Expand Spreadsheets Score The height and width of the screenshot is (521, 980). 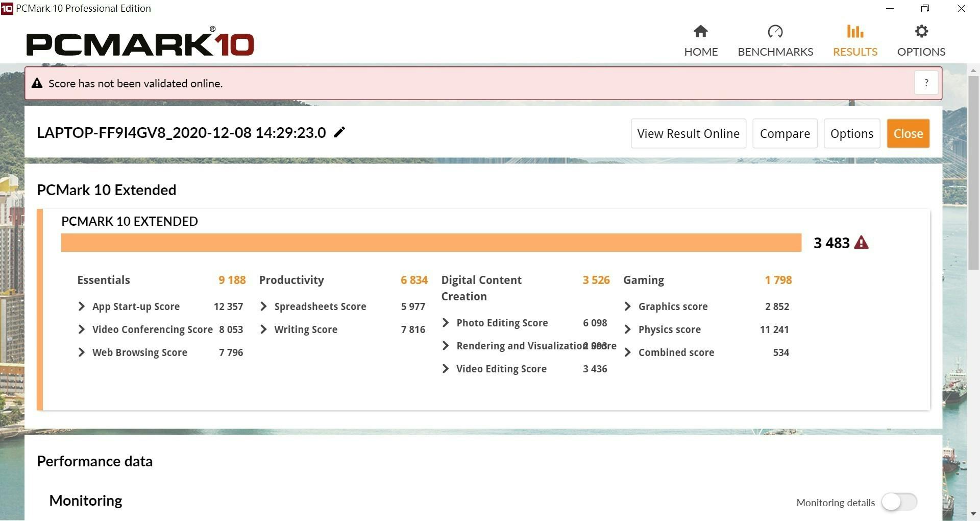tap(263, 306)
